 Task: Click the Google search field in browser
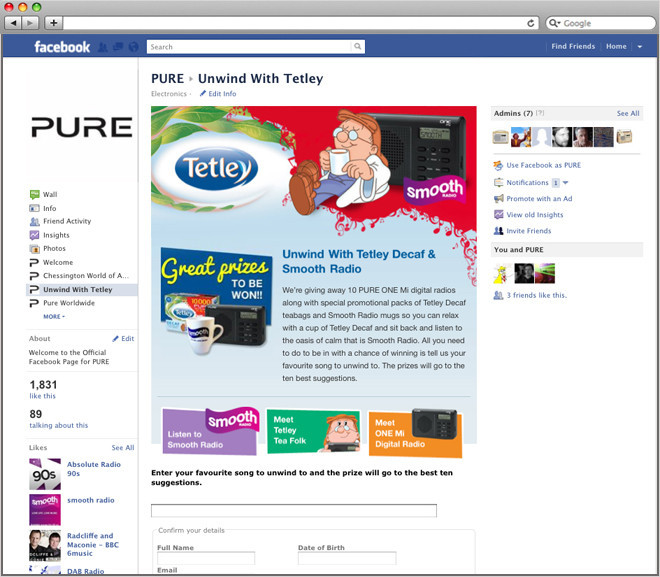(601, 23)
